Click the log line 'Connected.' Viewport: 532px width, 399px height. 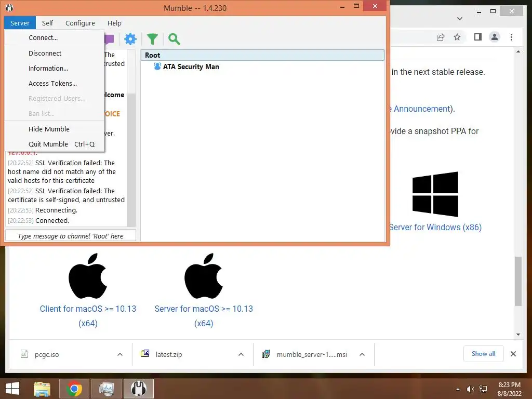[38, 220]
